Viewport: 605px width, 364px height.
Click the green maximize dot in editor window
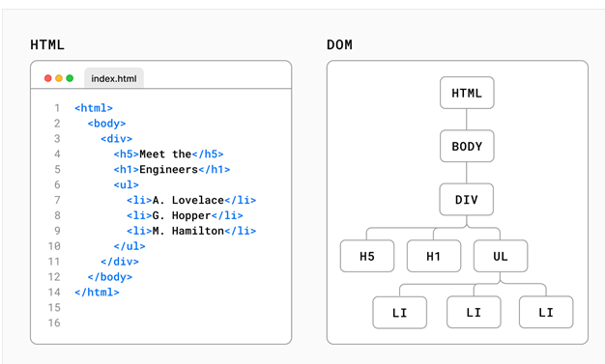point(70,78)
